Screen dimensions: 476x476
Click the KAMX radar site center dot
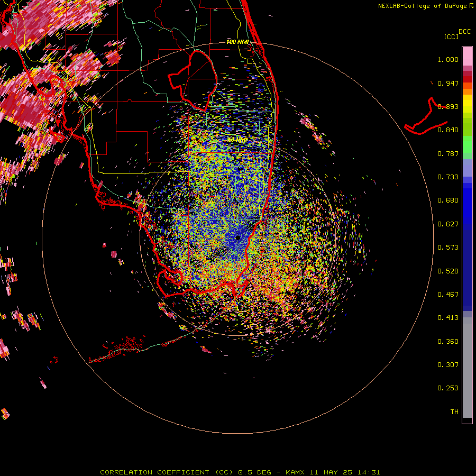(238, 237)
